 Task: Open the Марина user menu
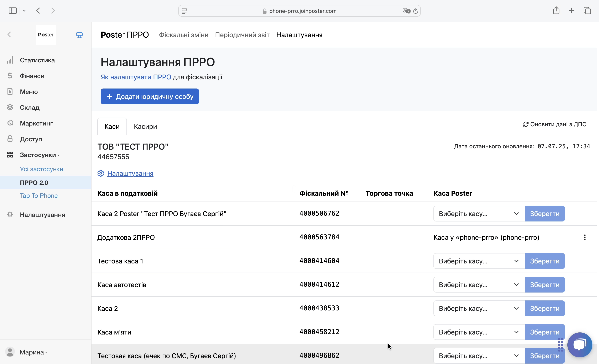click(33, 352)
